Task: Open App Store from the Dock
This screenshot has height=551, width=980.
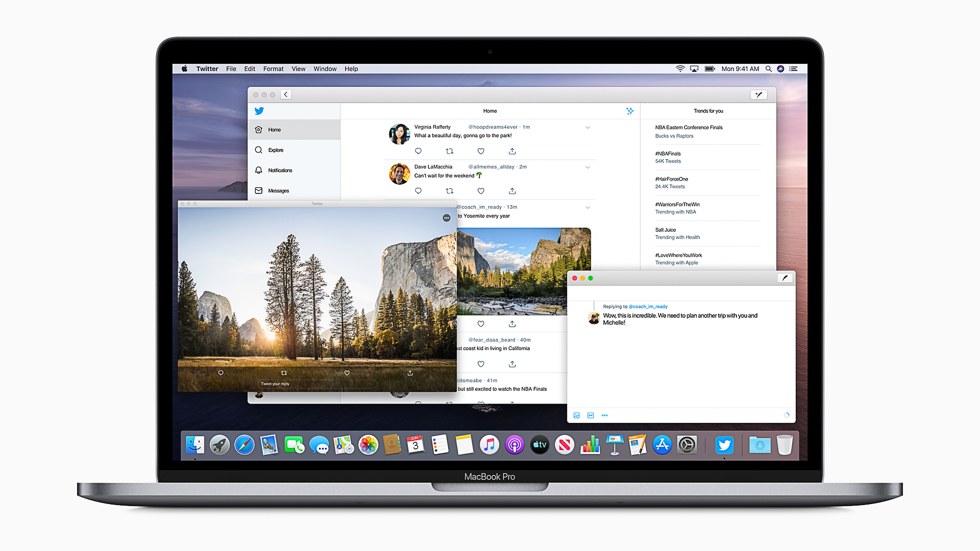Action: (x=662, y=445)
